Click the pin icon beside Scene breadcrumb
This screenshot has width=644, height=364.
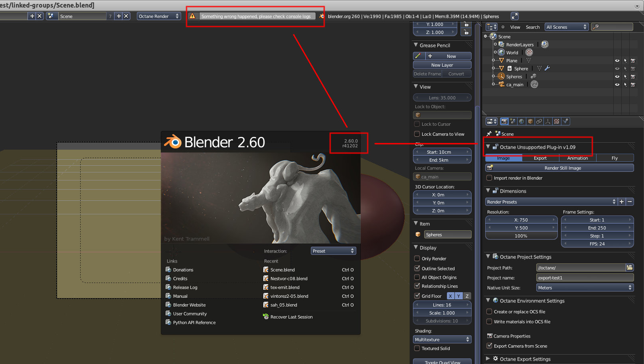point(489,134)
